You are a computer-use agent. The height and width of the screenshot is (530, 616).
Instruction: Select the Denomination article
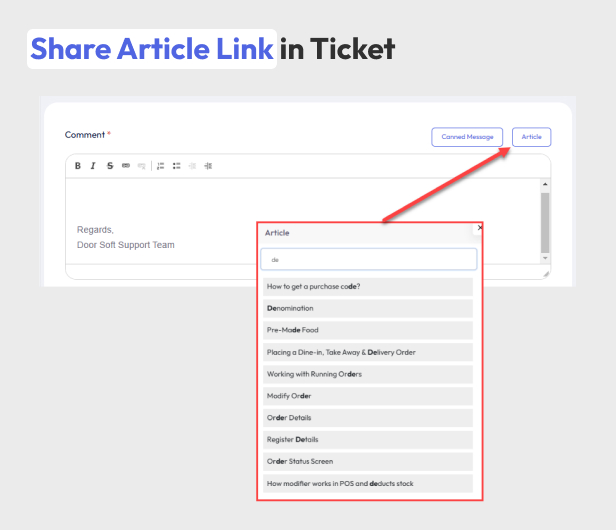point(368,308)
